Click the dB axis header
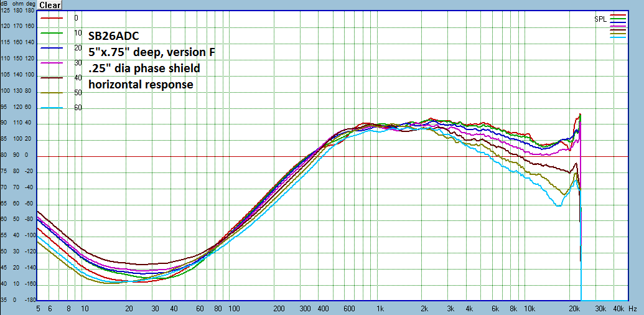Image resolution: width=644 pixels, height=315 pixels. 5,3
